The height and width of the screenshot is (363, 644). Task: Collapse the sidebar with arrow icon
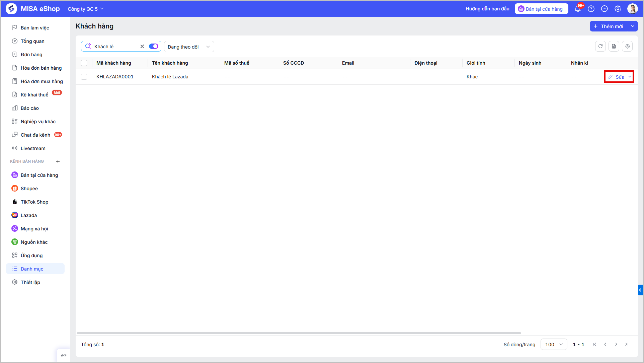[x=64, y=356]
